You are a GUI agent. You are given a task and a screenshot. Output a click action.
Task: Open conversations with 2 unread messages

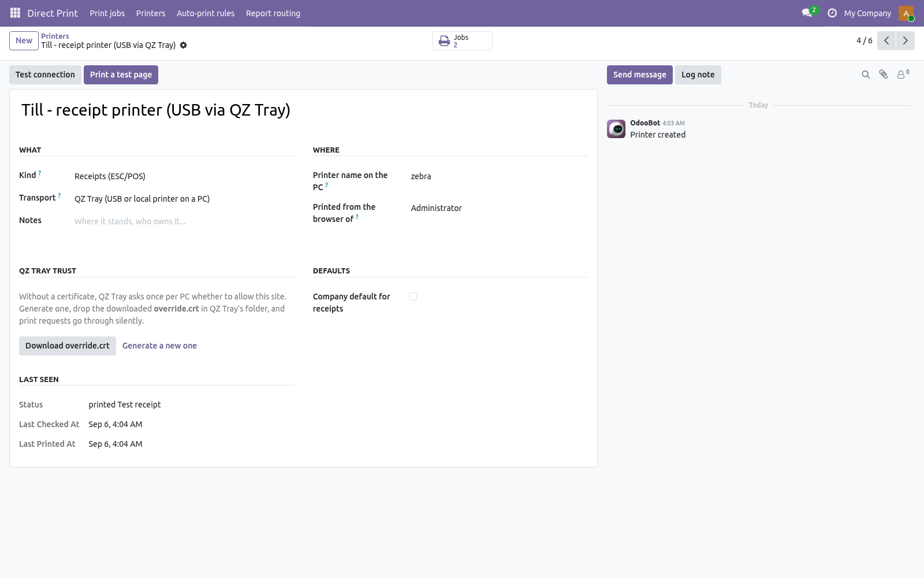(809, 13)
